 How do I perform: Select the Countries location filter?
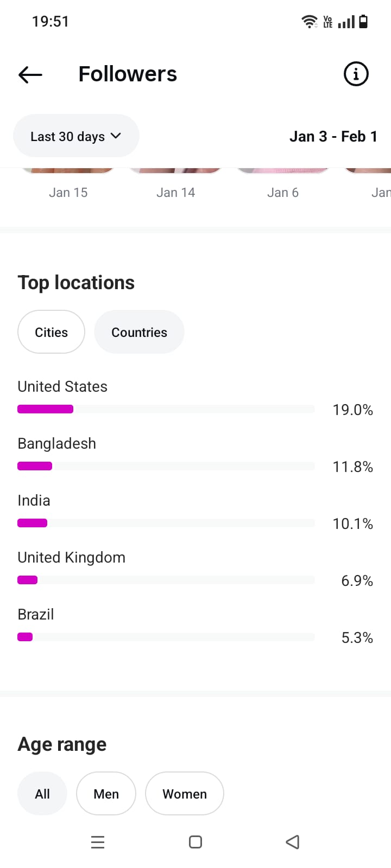click(x=139, y=332)
